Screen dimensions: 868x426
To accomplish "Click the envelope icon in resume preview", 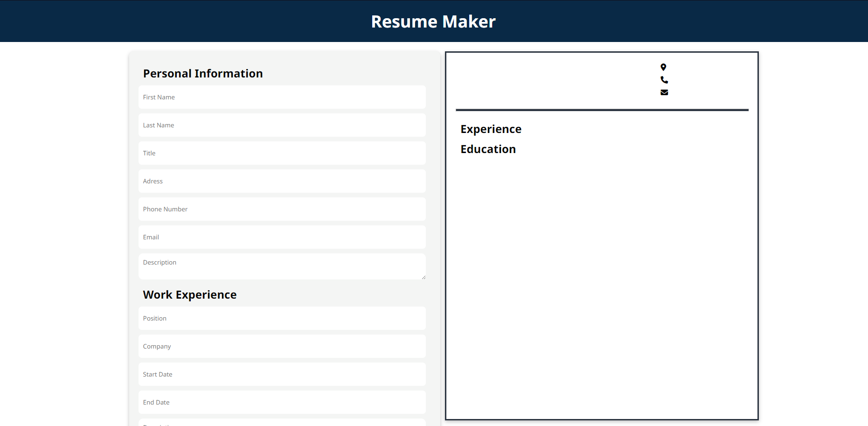I will point(664,92).
